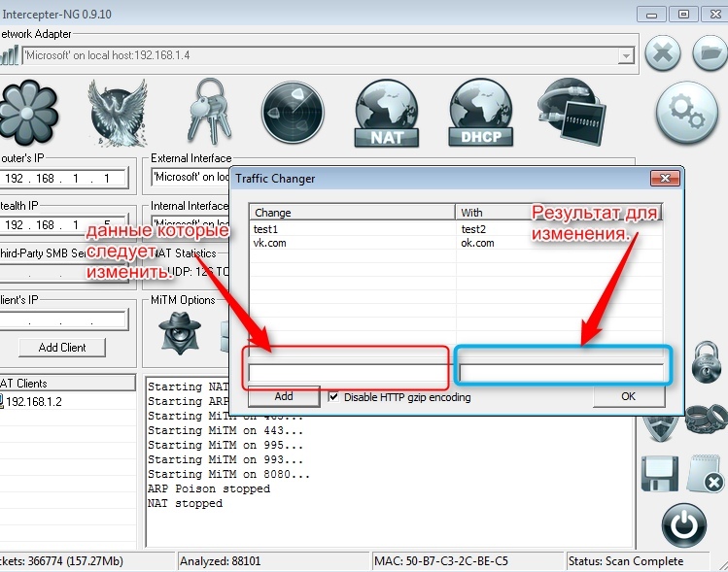Screen dimensions: 728x572
Task: Toggle Disable HTTP gzip encoding checkbox
Action: (x=334, y=397)
